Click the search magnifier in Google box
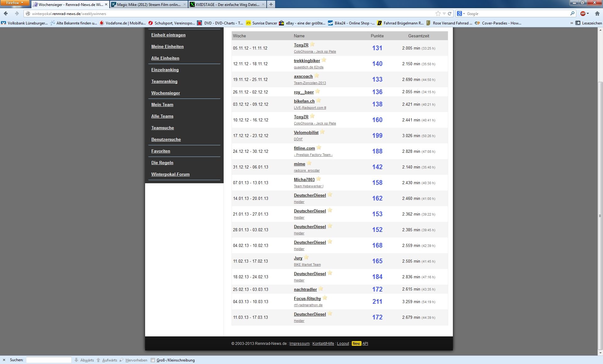 click(572, 13)
